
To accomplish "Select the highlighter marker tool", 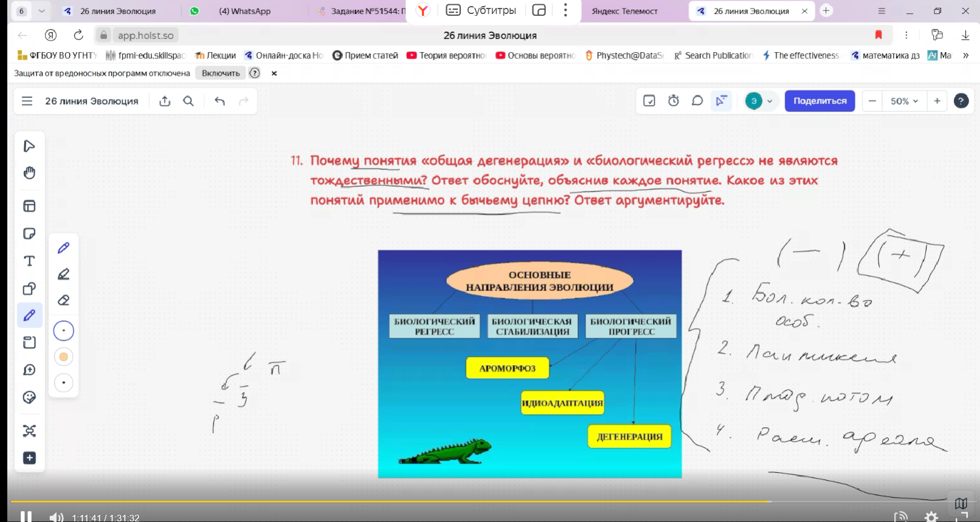I will coord(63,274).
